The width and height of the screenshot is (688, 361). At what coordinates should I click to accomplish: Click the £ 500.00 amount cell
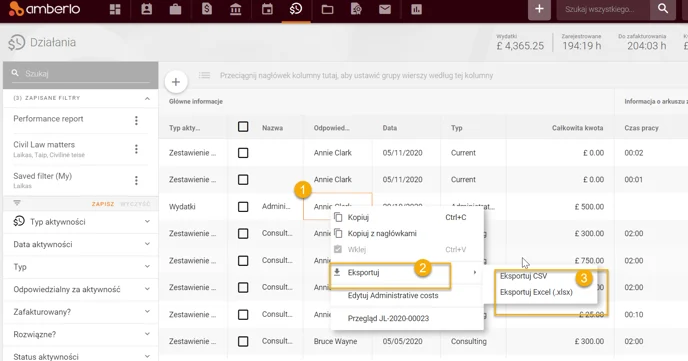click(x=589, y=207)
